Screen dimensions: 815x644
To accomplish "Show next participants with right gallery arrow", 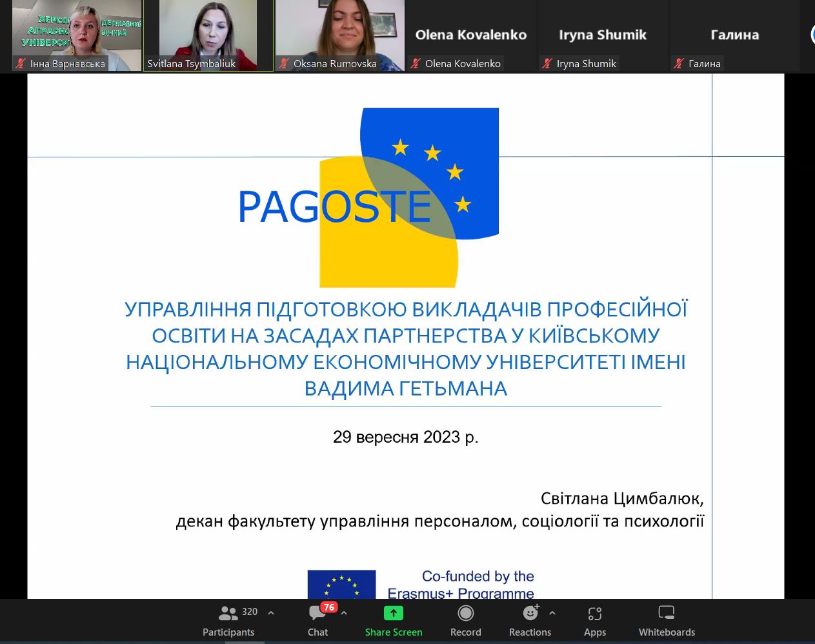I will [x=812, y=34].
